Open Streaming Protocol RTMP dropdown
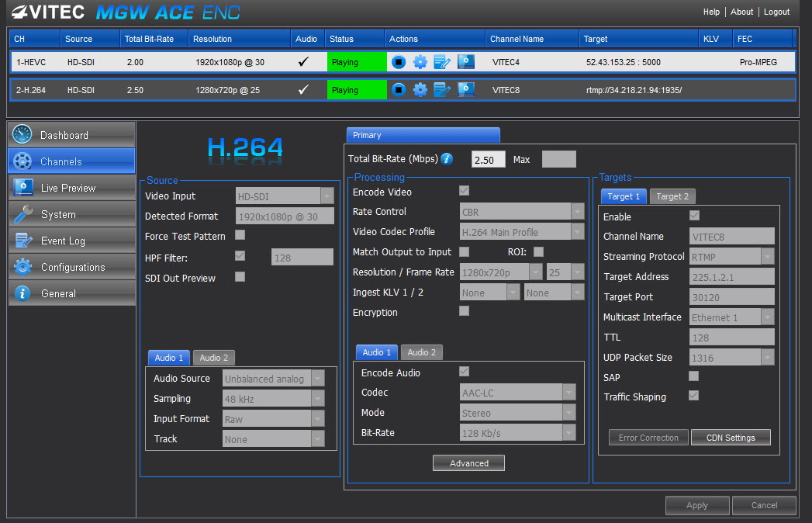 click(x=732, y=257)
